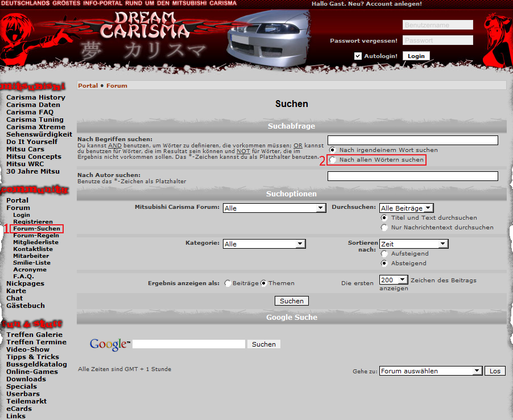Screen dimensions: 513x420
Task: Click the Google Suchen button
Action: pos(264,344)
